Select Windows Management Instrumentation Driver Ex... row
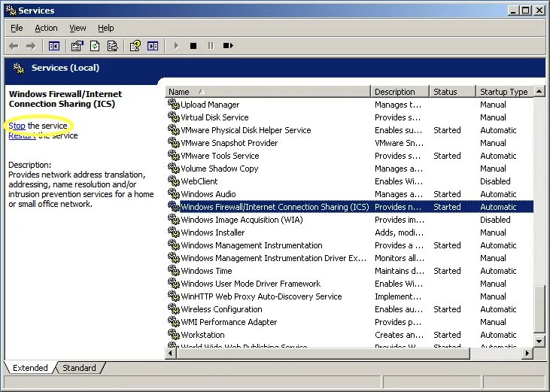550x392 pixels. coord(349,258)
